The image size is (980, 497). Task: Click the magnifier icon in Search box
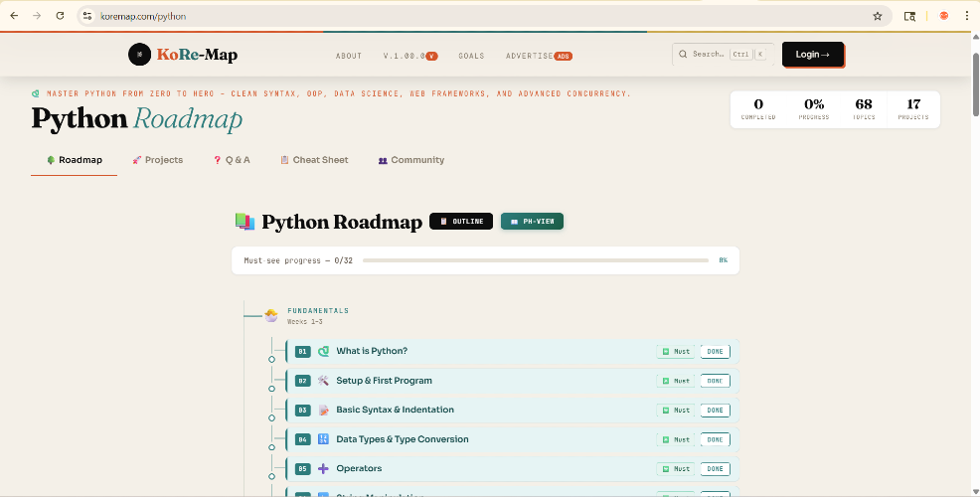(x=683, y=55)
